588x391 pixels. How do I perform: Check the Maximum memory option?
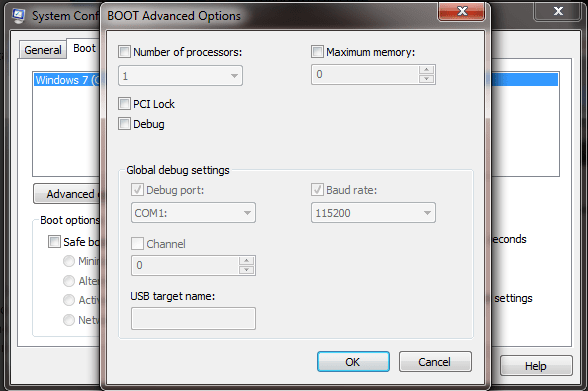tap(317, 52)
